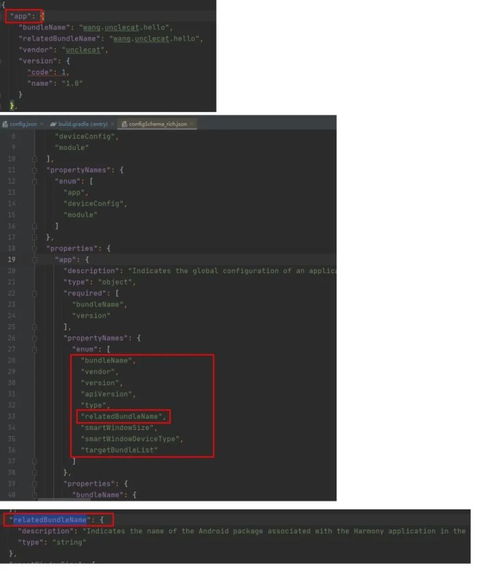Select the configSchema_rich.json tab
The height and width of the screenshot is (586, 500).
(x=158, y=124)
